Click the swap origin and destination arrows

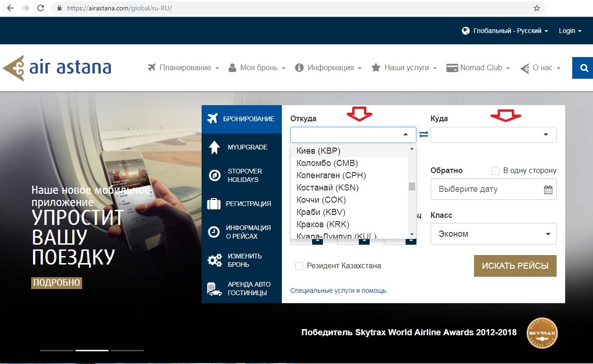[424, 134]
